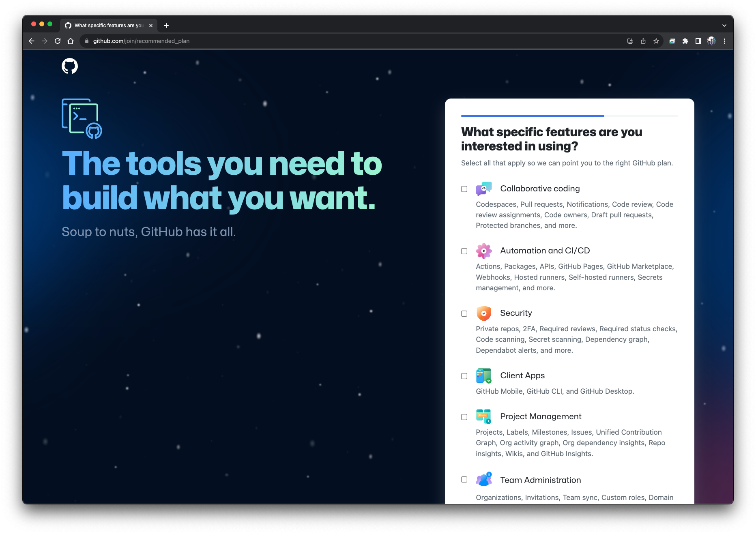Click the Team Administration people icon
756x534 pixels.
483,479
